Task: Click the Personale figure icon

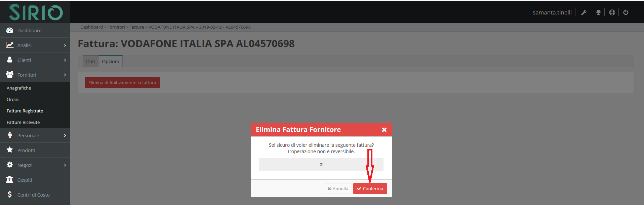Action: click(10, 135)
